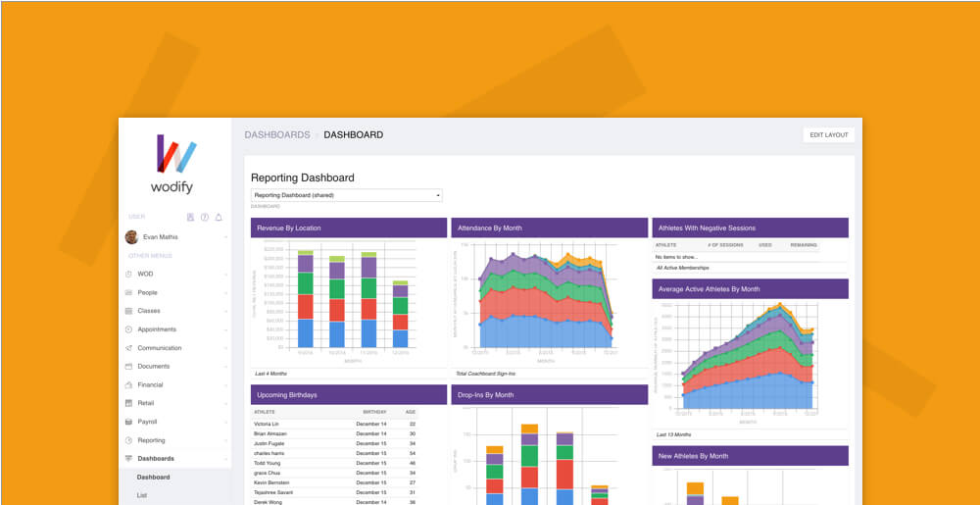Open the Reporting Dashboard (shared) dropdown
Screen dimensions: 980x505
click(x=346, y=195)
